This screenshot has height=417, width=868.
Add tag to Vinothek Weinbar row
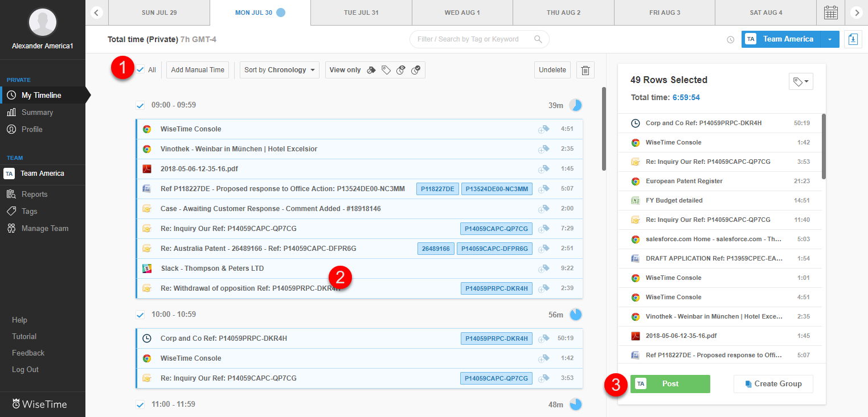pos(543,149)
